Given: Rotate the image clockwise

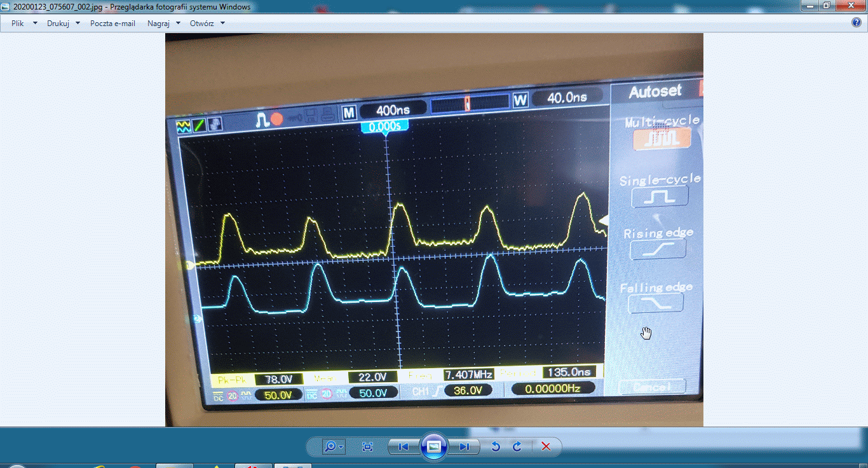Looking at the screenshot, I should 517,446.
